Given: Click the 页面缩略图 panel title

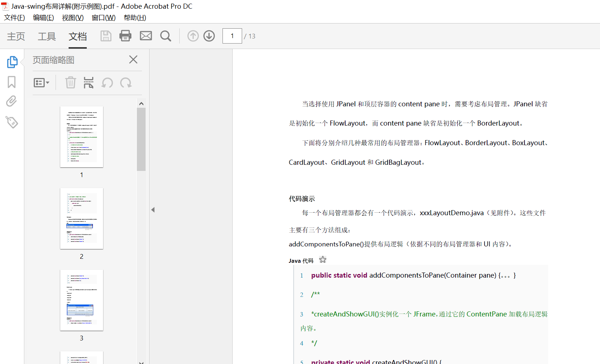Looking at the screenshot, I should tap(53, 60).
